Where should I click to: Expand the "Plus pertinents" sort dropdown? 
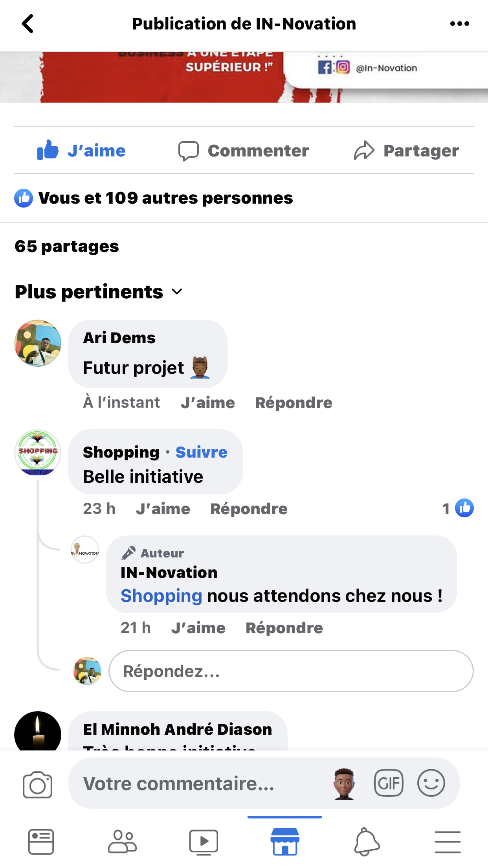click(99, 292)
